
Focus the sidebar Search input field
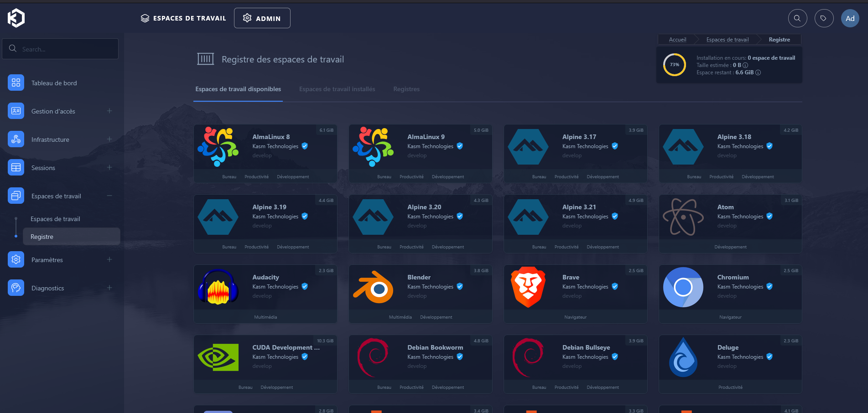60,49
